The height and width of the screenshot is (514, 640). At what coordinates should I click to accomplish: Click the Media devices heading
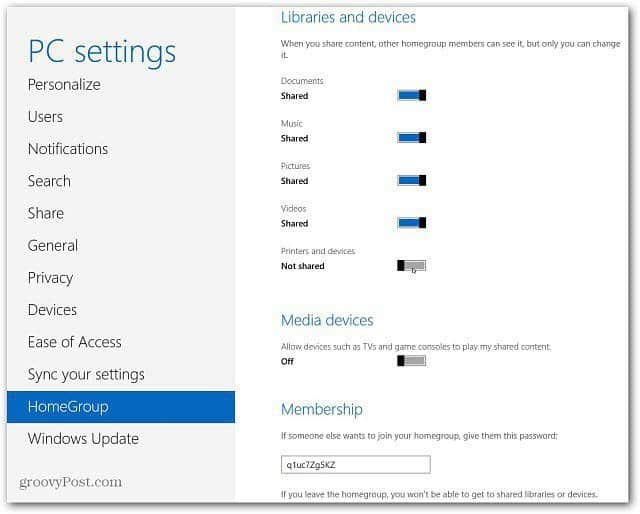click(x=327, y=320)
